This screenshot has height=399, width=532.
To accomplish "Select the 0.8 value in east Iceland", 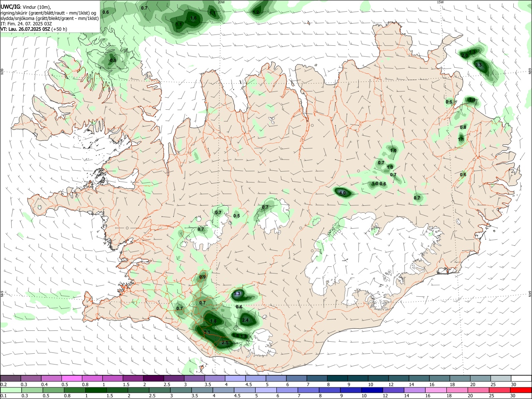I will [463, 127].
